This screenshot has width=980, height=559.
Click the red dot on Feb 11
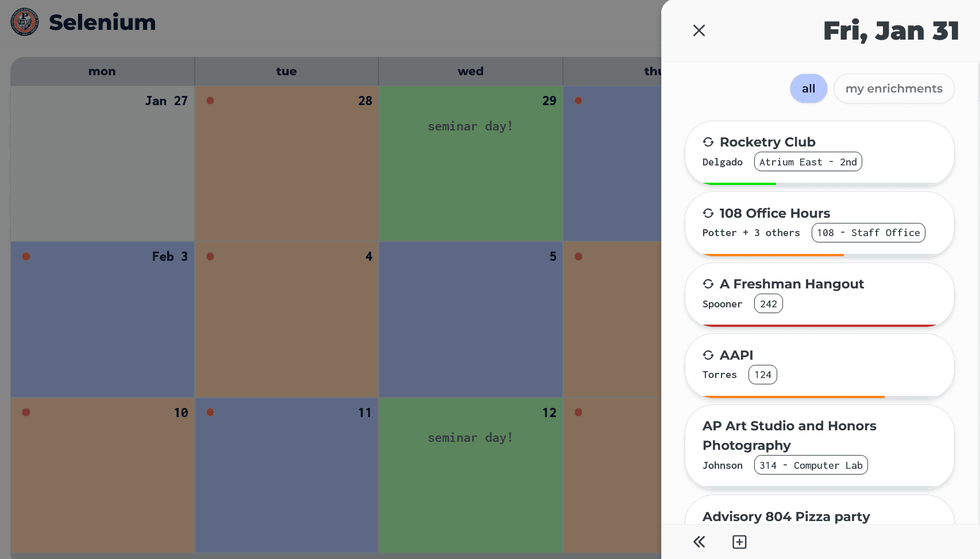[210, 412]
